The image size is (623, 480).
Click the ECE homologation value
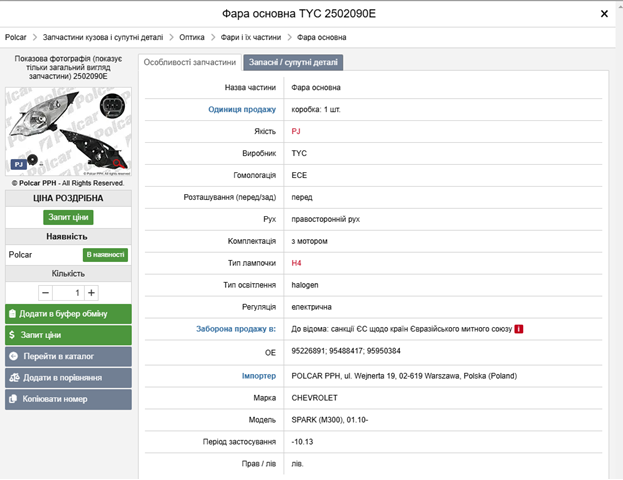pos(299,175)
